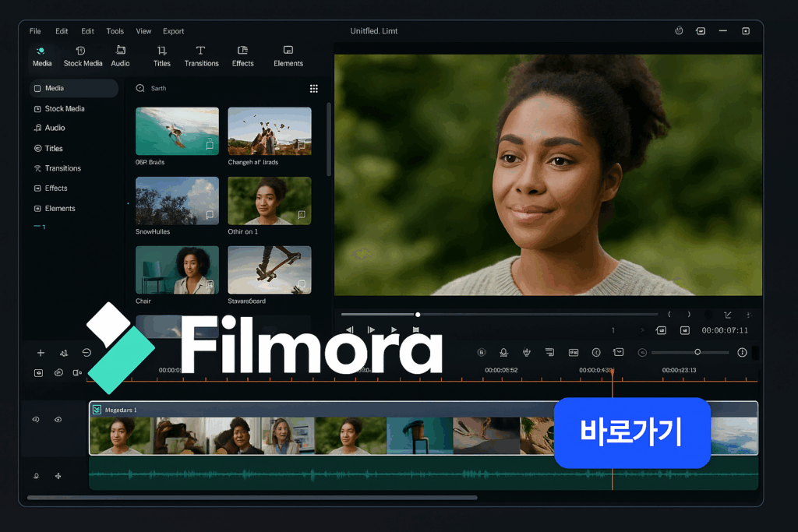Click the circled info icon after zoom slider
This screenshot has height=532, width=798.
[742, 353]
